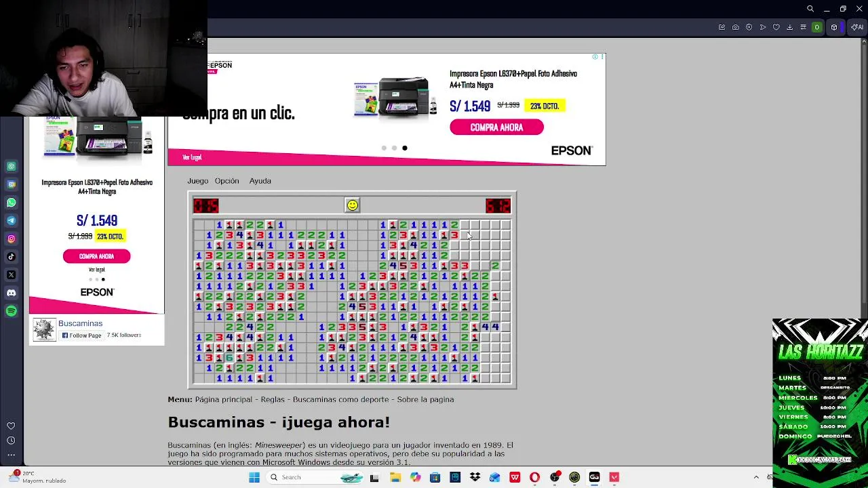The height and width of the screenshot is (488, 868).
Task: Click the Buscaminas mine logo thumbnail
Action: click(x=44, y=330)
